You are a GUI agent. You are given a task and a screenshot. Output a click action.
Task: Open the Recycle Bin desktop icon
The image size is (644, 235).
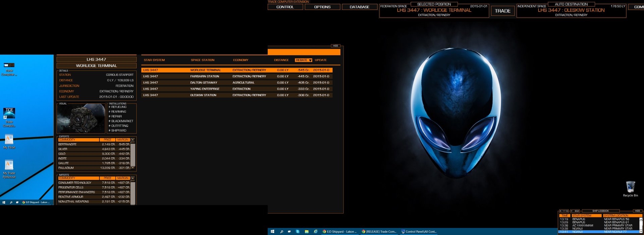[631, 189]
